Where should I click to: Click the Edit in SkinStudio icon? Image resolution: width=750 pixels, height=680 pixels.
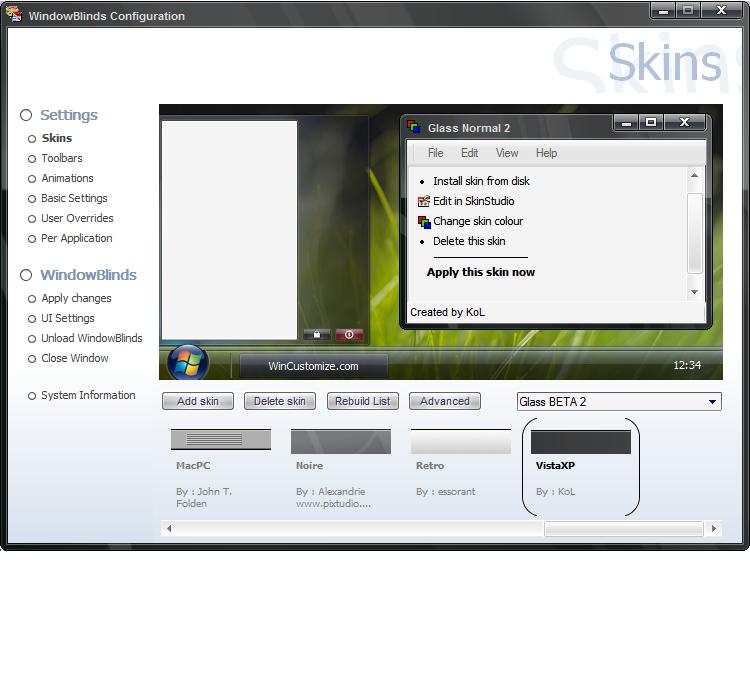pos(424,201)
